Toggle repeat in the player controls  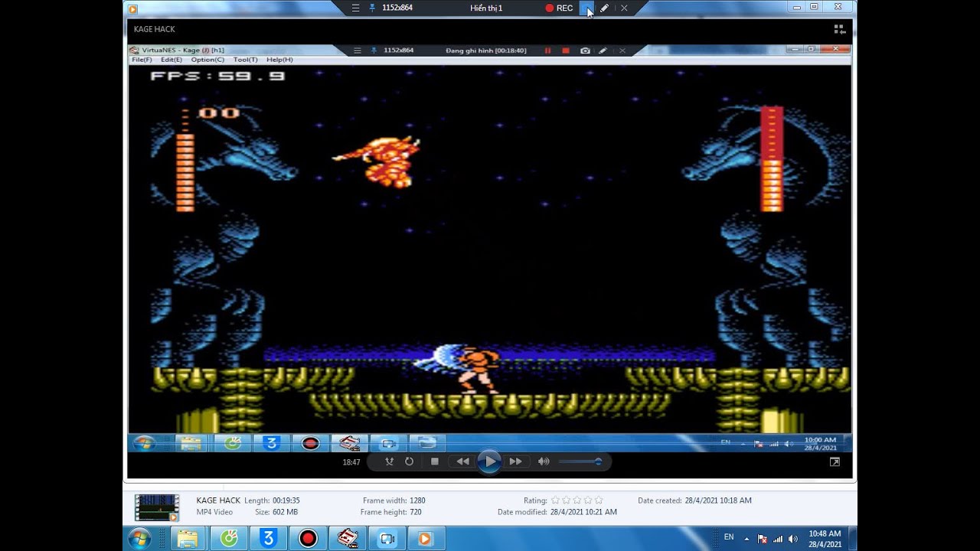coord(409,461)
